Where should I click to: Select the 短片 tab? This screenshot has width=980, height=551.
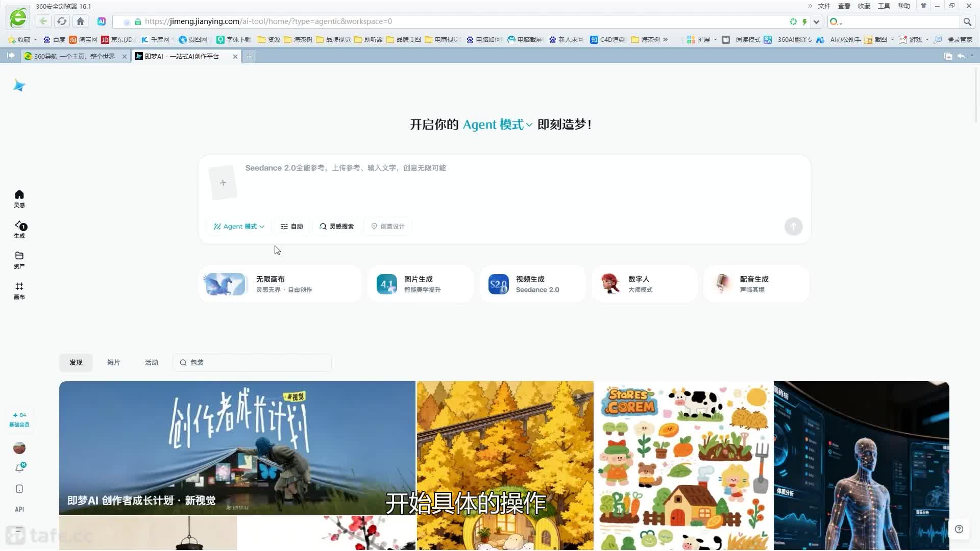(114, 362)
